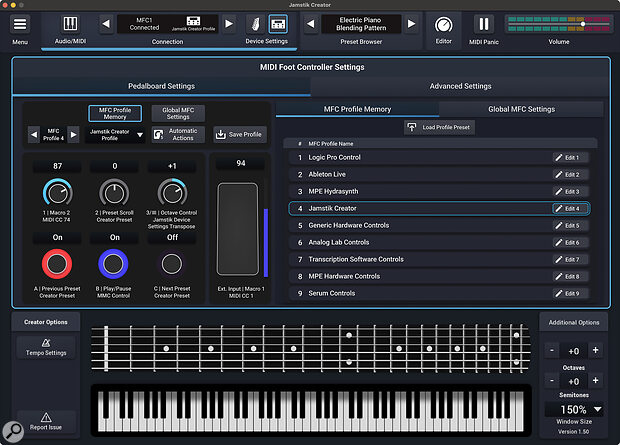This screenshot has height=445, width=620.
Task: Increase Semitones with plus button
Action: [x=595, y=381]
